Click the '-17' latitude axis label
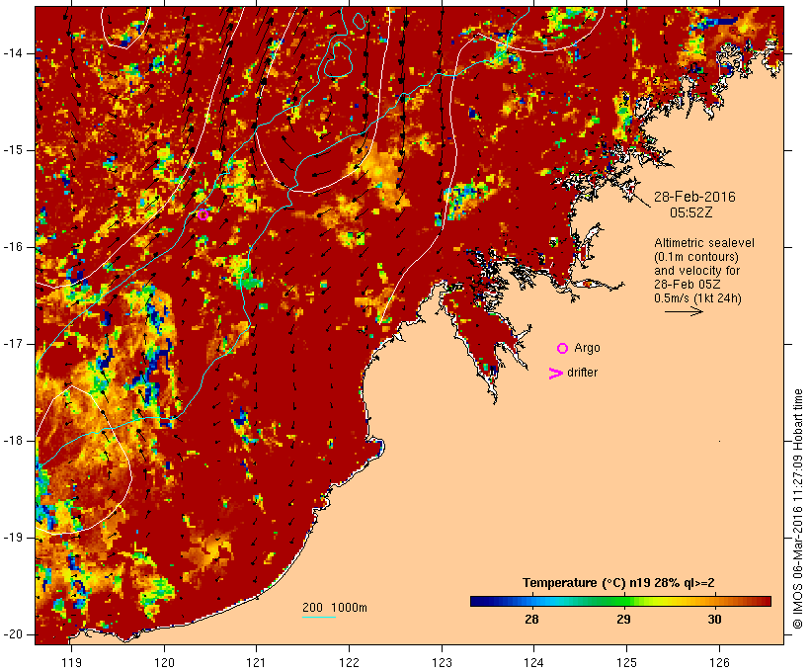 click(12, 344)
